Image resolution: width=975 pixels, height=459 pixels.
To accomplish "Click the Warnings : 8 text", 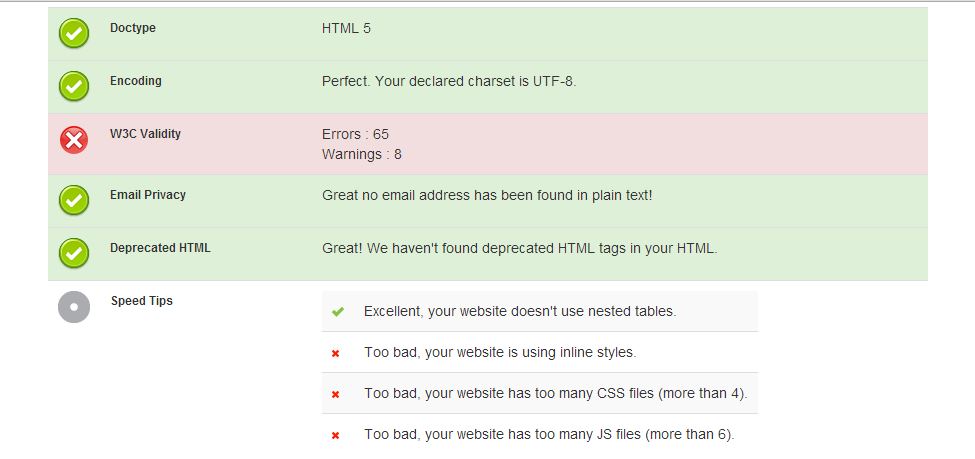I will tap(361, 154).
